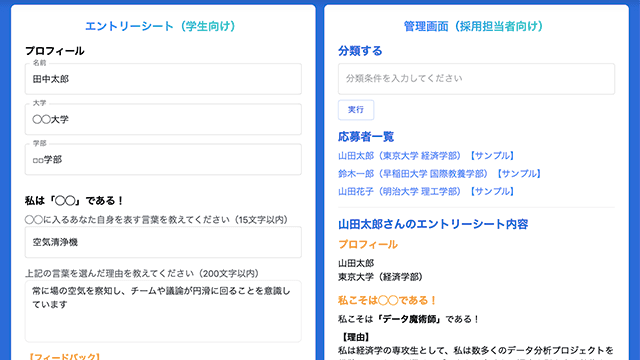The width and height of the screenshot is (640, 360).
Task: Click the 山田太郎 name under the orange プロフィール
Action: click(356, 263)
